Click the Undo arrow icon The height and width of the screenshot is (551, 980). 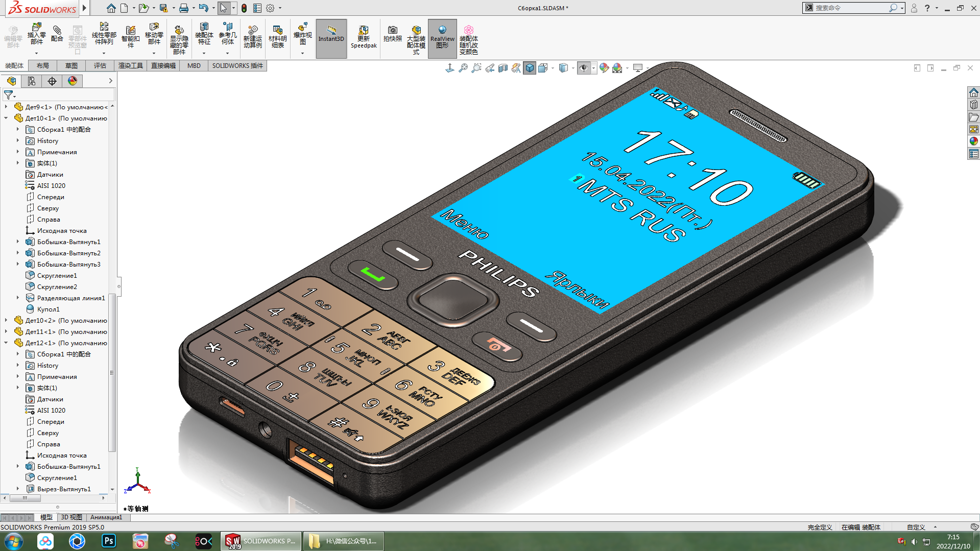[203, 8]
